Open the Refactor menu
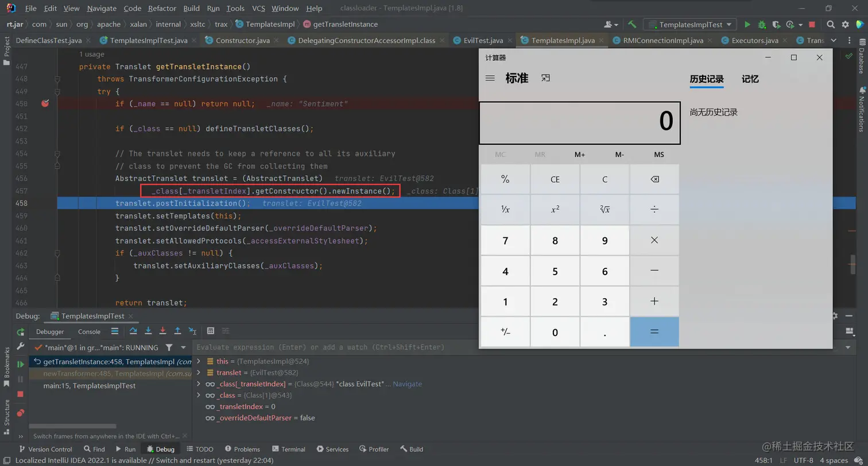Image resolution: width=868 pixels, height=466 pixels. coord(162,8)
